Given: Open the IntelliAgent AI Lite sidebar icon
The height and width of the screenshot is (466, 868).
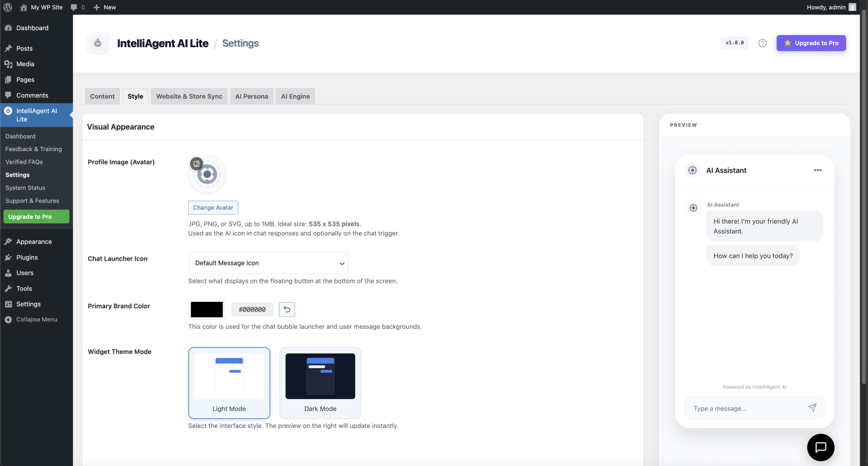Looking at the screenshot, I should click(8, 111).
